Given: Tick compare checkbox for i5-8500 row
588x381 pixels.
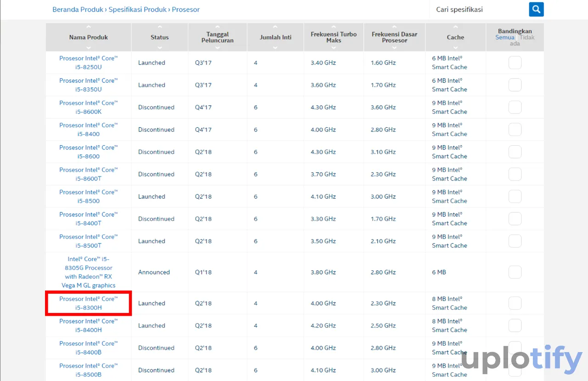Looking at the screenshot, I should 515,196.
